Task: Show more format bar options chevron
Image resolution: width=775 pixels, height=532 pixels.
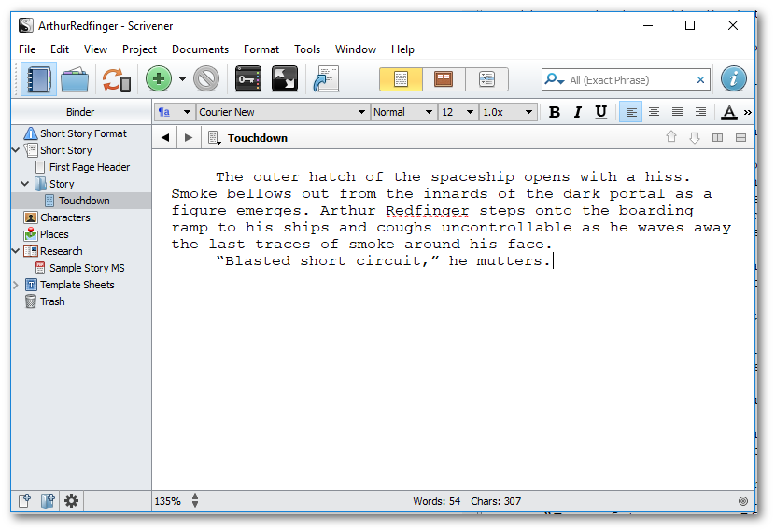Action: point(748,113)
